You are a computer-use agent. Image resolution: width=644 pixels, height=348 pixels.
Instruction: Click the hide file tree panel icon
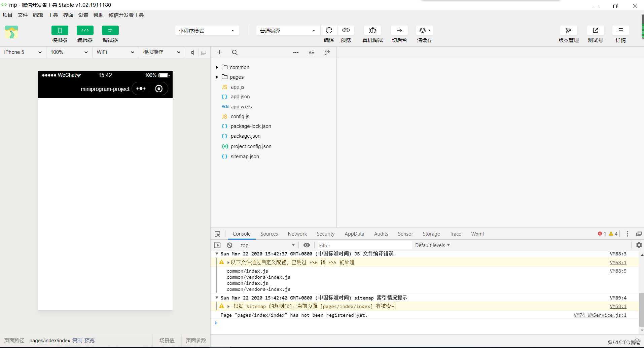click(x=327, y=52)
